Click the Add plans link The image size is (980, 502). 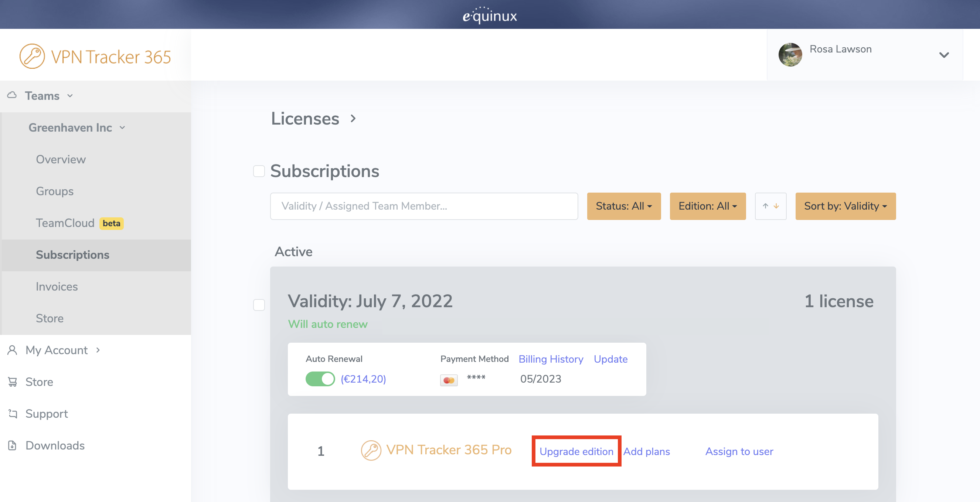(x=646, y=451)
